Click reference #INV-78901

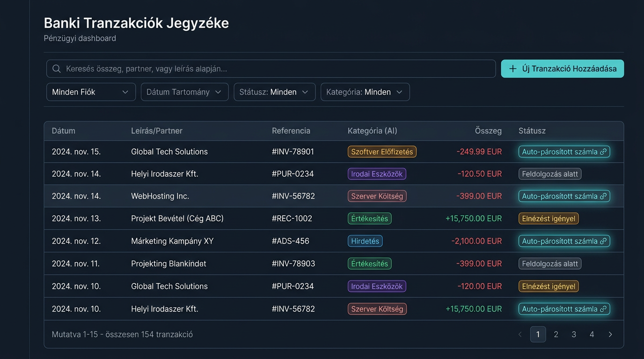coord(293,151)
